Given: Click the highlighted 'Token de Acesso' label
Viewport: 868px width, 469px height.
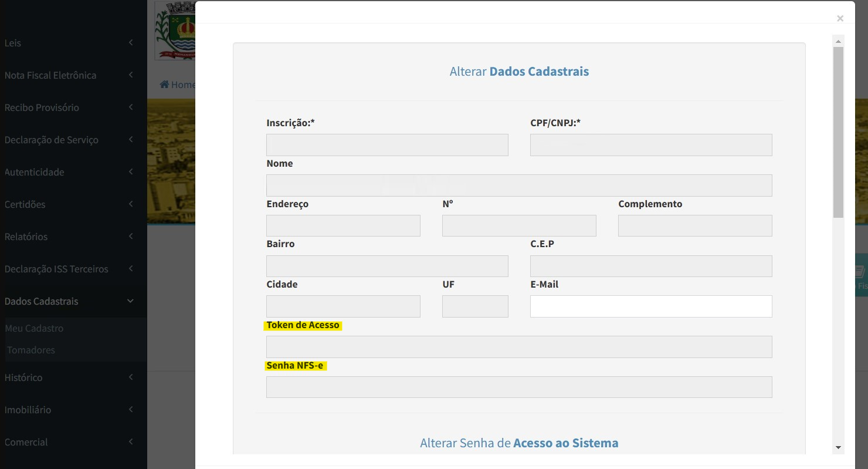Looking at the screenshot, I should point(303,325).
